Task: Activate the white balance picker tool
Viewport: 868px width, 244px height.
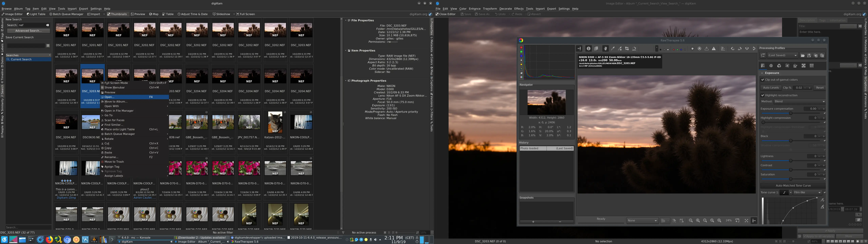Action: [x=613, y=49]
